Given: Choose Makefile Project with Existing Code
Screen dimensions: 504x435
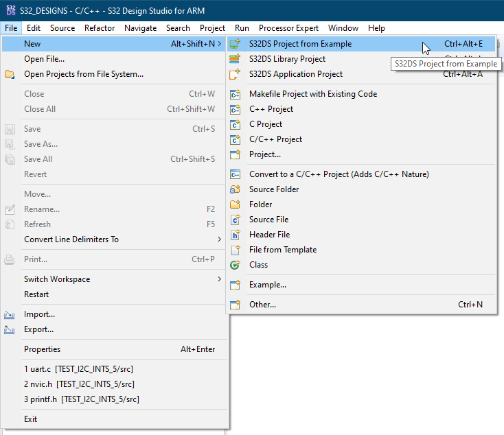Looking at the screenshot, I should pos(361,94).
